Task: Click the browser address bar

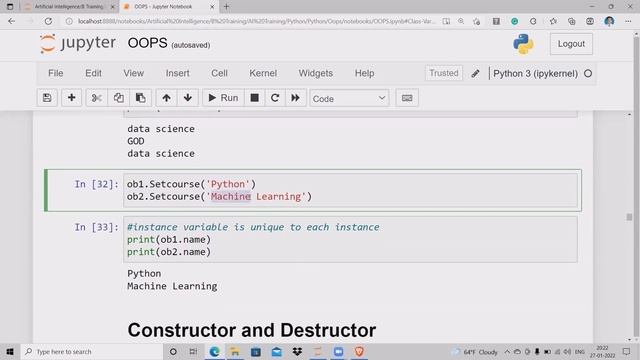Action: [x=256, y=21]
